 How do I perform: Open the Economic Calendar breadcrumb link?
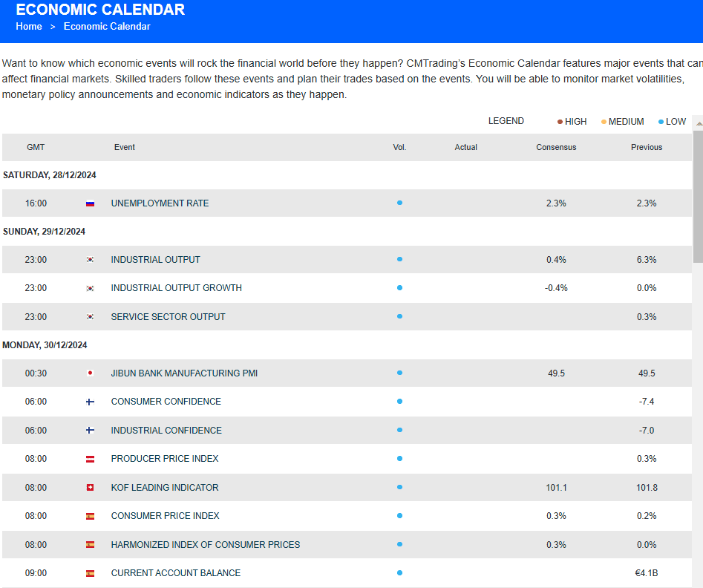pyautogui.click(x=107, y=27)
